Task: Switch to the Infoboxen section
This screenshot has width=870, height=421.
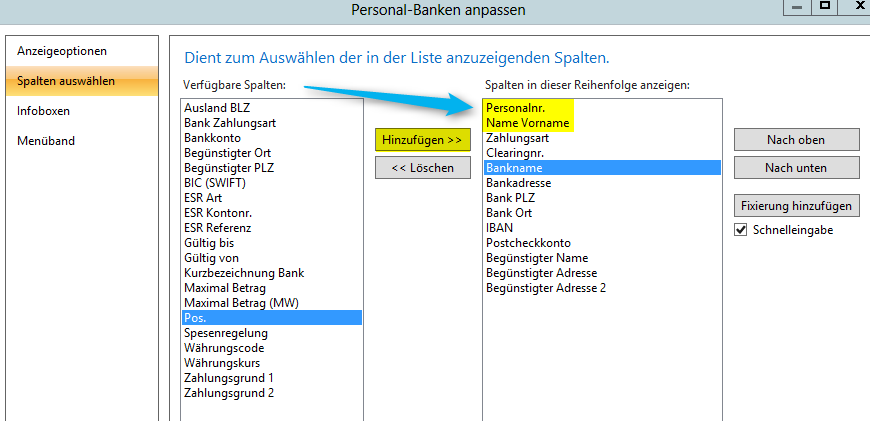Action: [x=44, y=111]
